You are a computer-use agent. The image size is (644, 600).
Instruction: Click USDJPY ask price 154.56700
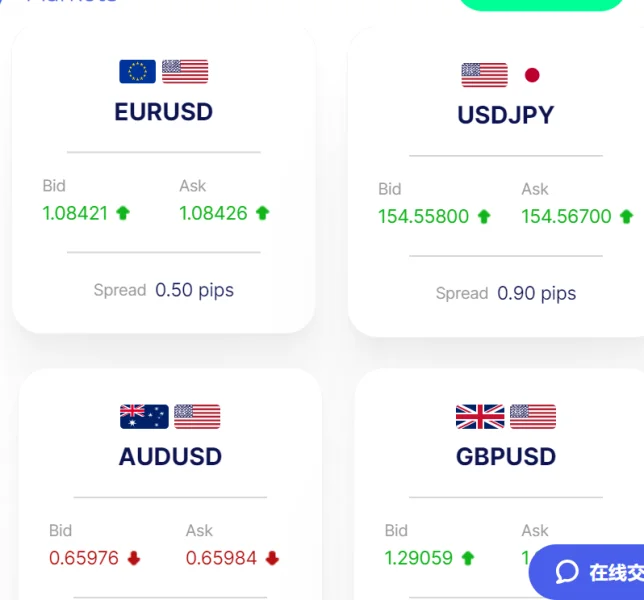(x=566, y=216)
